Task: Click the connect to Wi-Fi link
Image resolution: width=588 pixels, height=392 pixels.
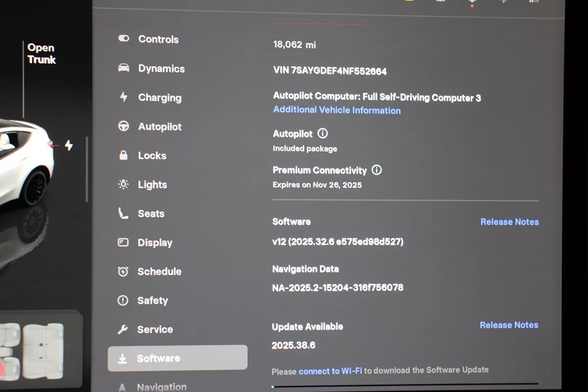Action: point(330,371)
